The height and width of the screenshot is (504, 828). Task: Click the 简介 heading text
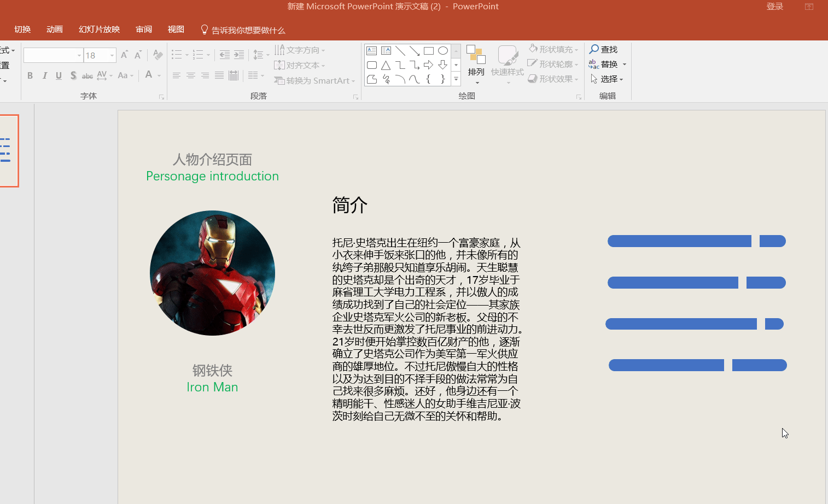tap(350, 205)
